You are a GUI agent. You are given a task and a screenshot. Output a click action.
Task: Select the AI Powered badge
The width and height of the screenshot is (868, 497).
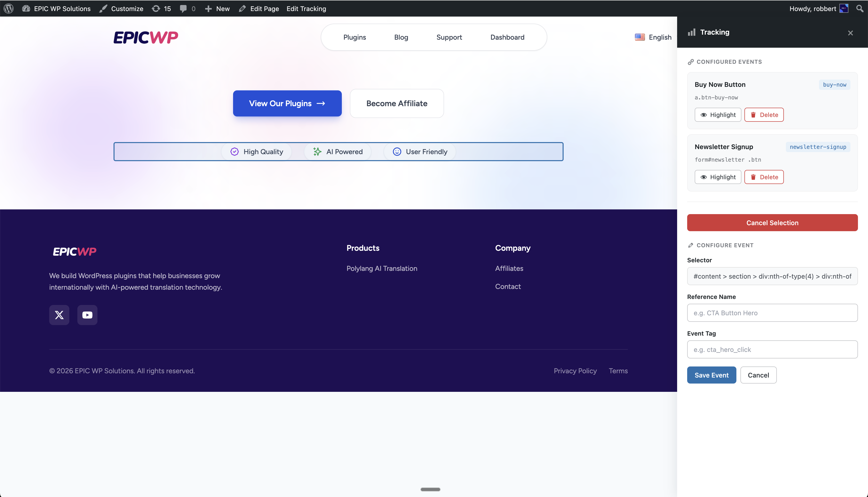pyautogui.click(x=338, y=152)
